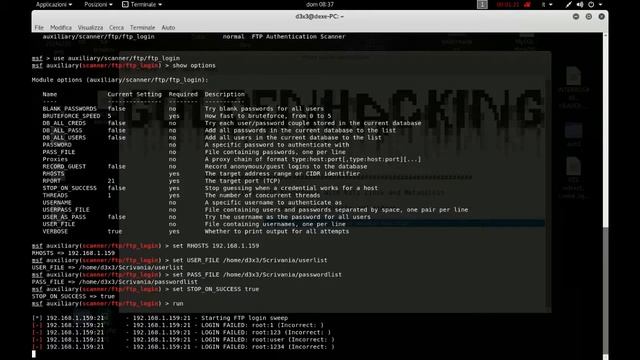
Task: Open the Aiuto menu
Action: coord(168,27)
